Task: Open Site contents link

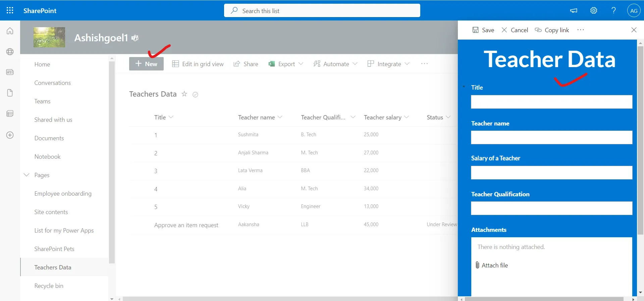Action: [51, 212]
